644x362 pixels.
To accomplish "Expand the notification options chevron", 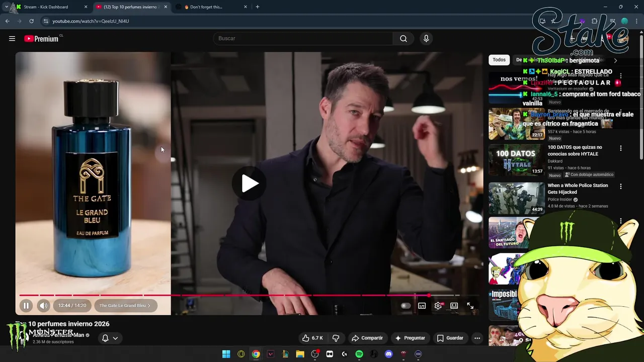I will coord(115,338).
